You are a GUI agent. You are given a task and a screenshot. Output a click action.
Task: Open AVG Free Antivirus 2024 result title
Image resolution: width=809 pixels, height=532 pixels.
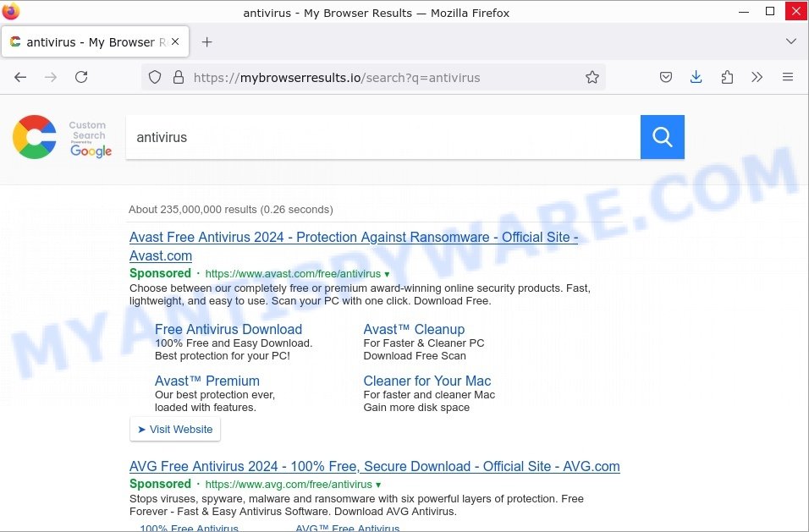(375, 467)
